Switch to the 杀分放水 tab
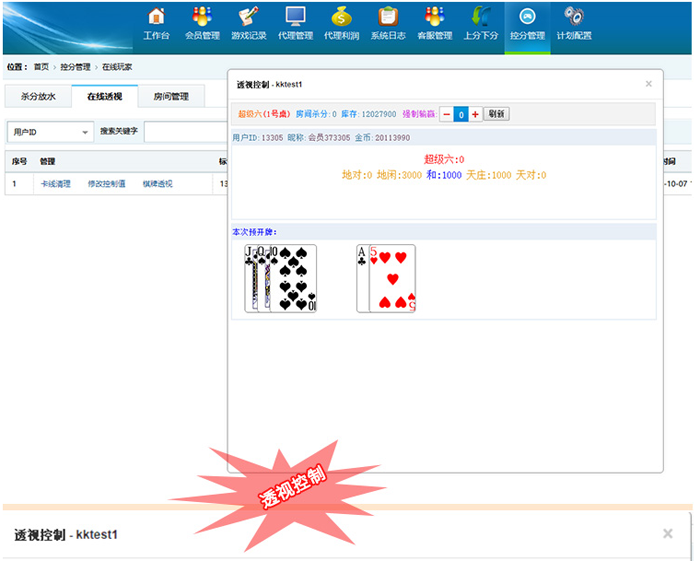 click(x=39, y=97)
